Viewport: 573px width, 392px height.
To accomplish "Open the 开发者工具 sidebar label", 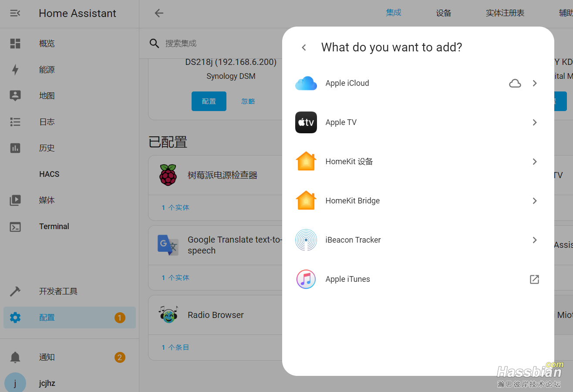I will tap(58, 291).
